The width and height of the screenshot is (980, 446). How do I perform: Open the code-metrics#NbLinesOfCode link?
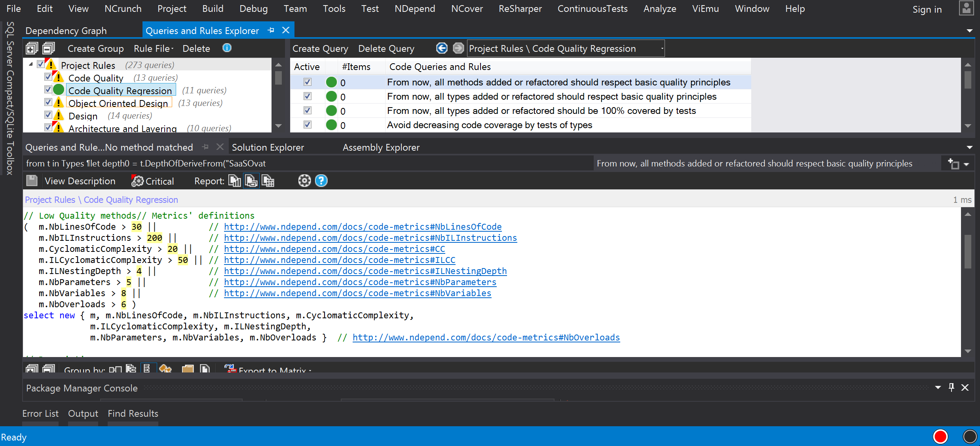tap(363, 227)
